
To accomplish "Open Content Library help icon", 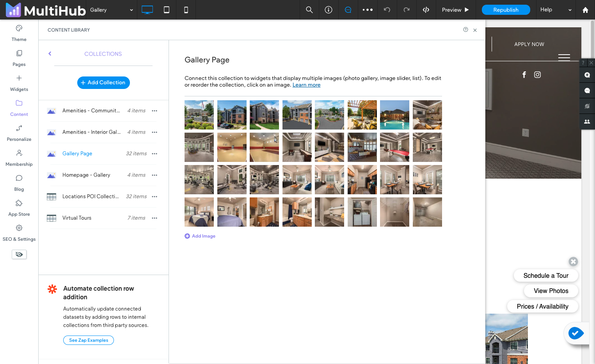I will pyautogui.click(x=465, y=30).
